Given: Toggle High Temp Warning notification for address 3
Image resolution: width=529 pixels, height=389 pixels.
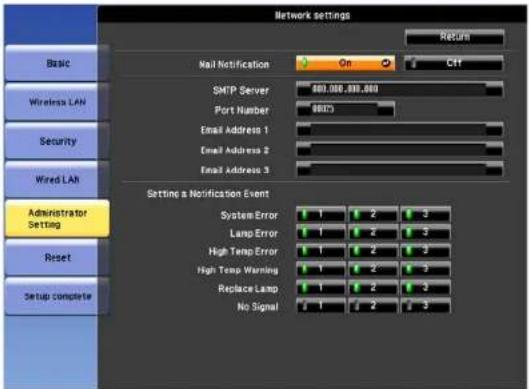Looking at the screenshot, I should (x=425, y=269).
